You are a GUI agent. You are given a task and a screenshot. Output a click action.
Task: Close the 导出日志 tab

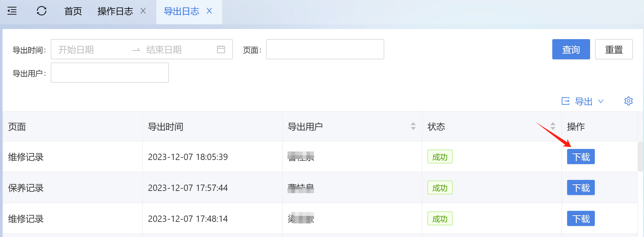pyautogui.click(x=209, y=11)
